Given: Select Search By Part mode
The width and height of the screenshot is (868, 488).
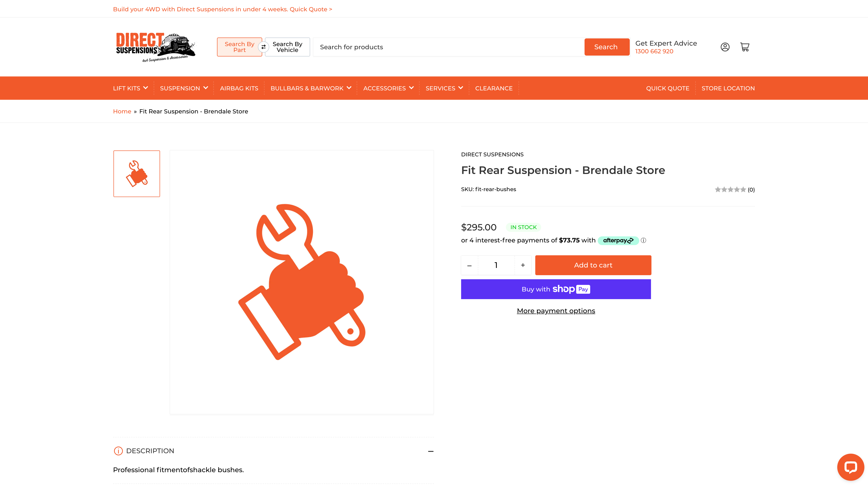Looking at the screenshot, I should click(x=240, y=47).
